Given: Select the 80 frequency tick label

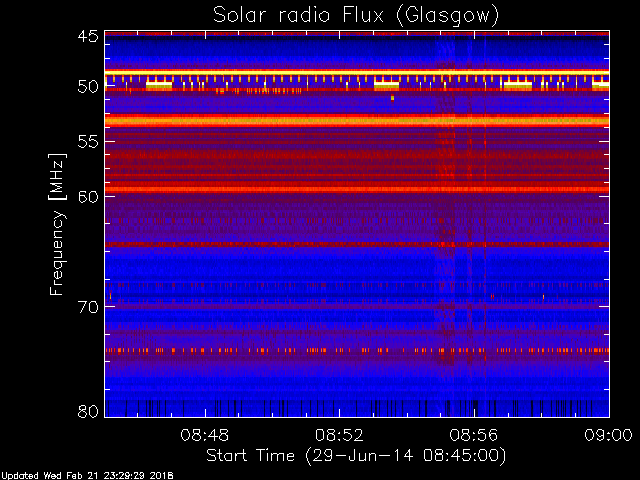Looking at the screenshot, I should 88,411.
